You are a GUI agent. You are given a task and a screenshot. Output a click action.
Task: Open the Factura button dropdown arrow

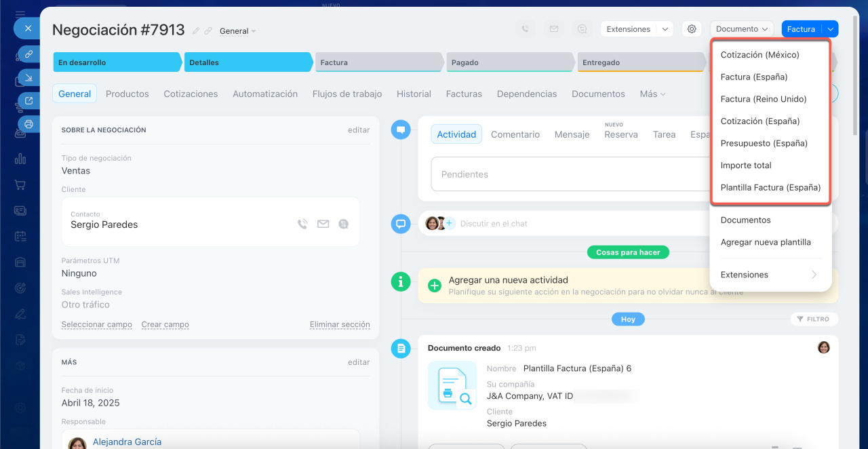[830, 29]
